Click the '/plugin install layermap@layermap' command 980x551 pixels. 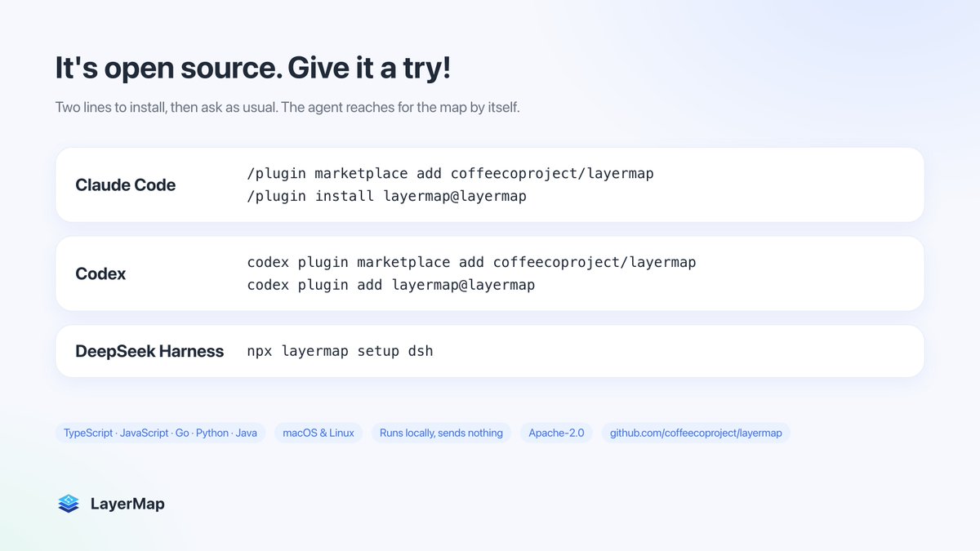pos(386,196)
